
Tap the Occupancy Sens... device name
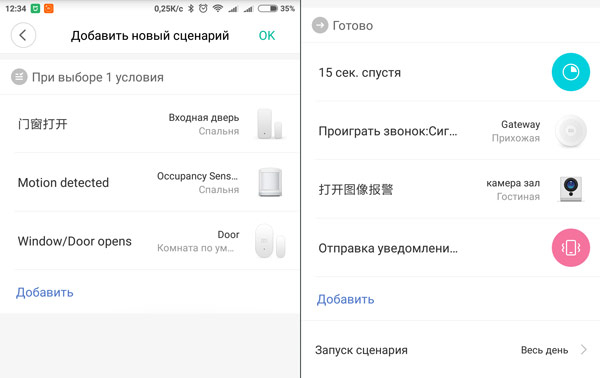(197, 176)
